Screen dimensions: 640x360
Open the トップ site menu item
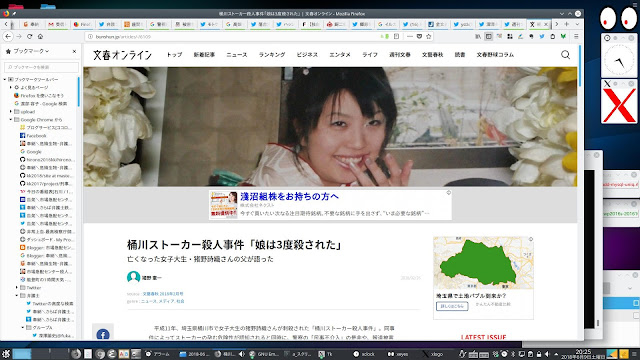pos(174,54)
